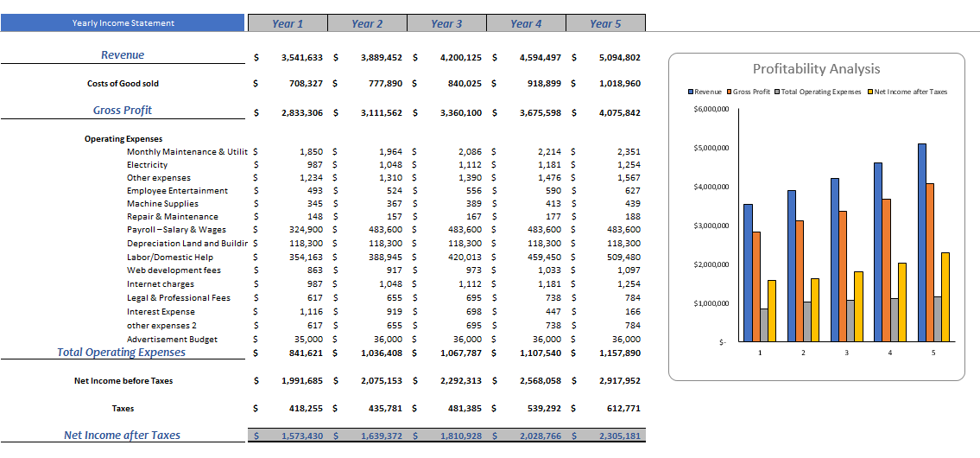Select the Total Operating Expenses legend entry

[x=822, y=92]
